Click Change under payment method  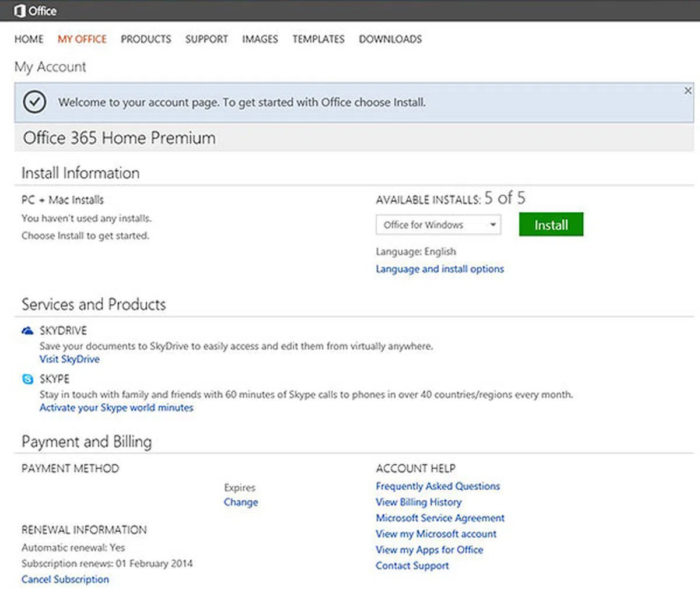(x=241, y=502)
